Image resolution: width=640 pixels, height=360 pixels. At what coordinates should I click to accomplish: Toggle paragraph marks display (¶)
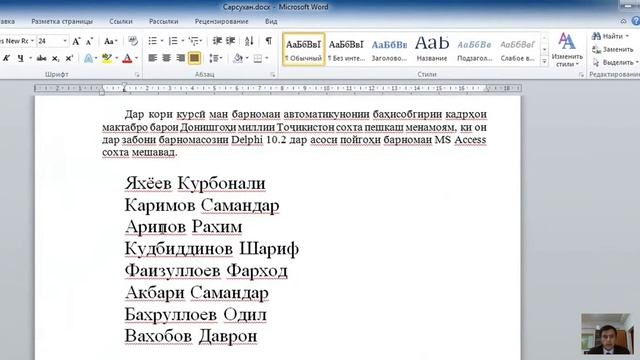pyautogui.click(x=268, y=41)
